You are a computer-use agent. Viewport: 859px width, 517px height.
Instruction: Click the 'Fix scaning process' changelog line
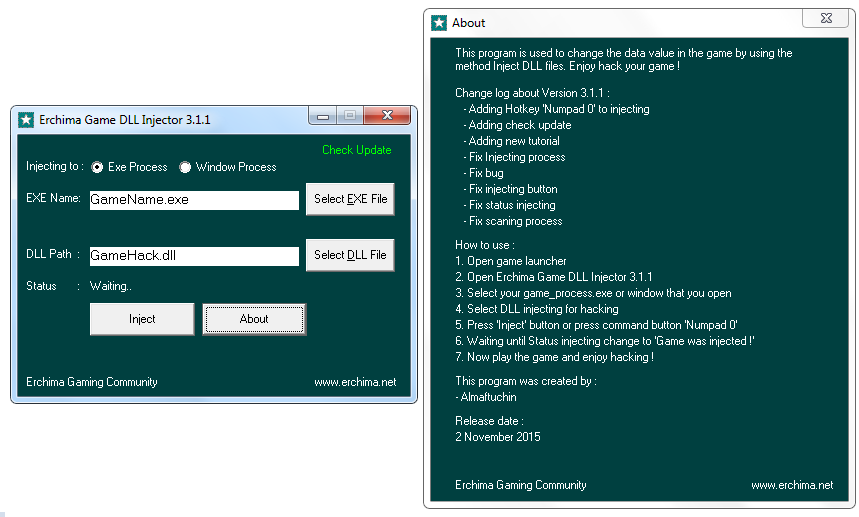[x=513, y=221]
